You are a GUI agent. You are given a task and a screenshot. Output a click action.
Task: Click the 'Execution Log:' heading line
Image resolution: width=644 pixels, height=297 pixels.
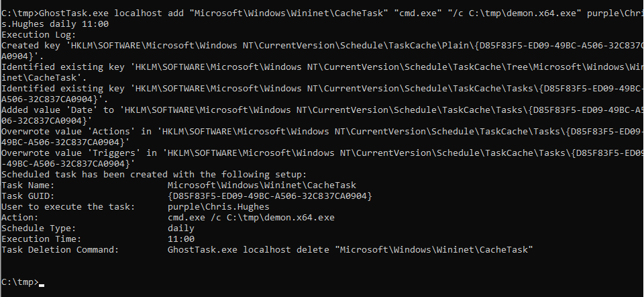pyautogui.click(x=38, y=34)
